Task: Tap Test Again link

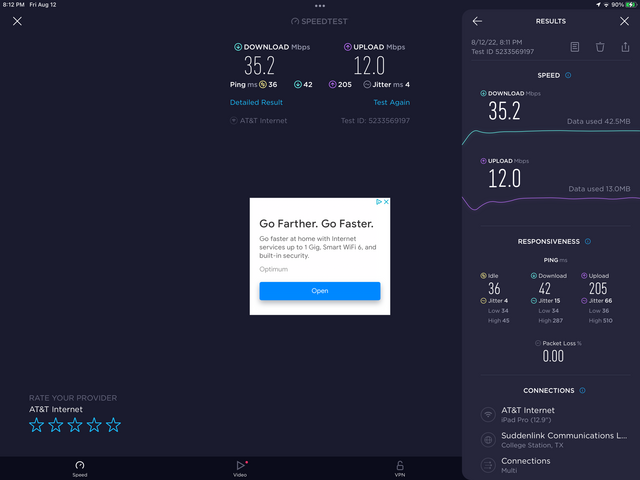Action: 391,102
